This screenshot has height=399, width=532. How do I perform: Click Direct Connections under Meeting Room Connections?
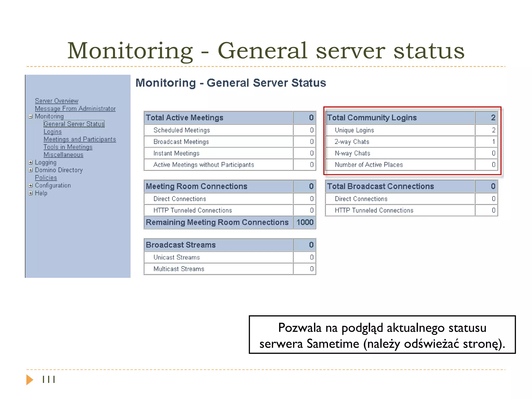click(x=230, y=199)
